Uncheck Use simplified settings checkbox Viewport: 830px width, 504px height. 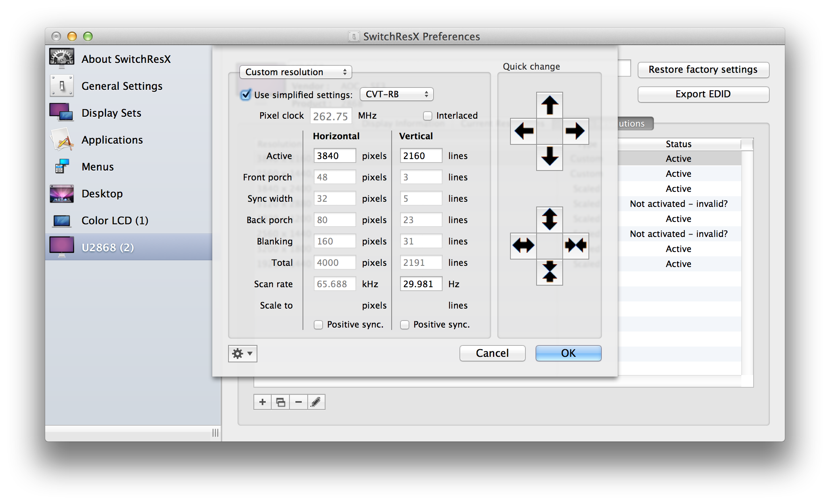click(246, 95)
